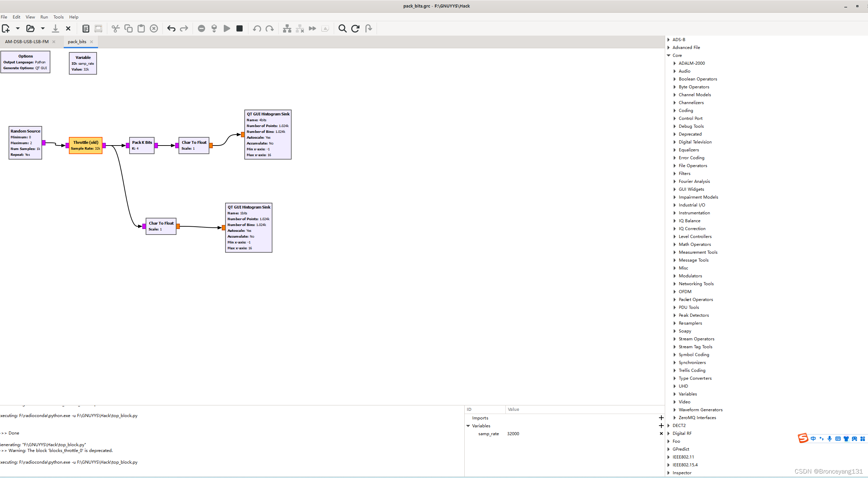Viewport: 868px width, 478px height.
Task: Expand the Filters block category
Action: coord(675,174)
